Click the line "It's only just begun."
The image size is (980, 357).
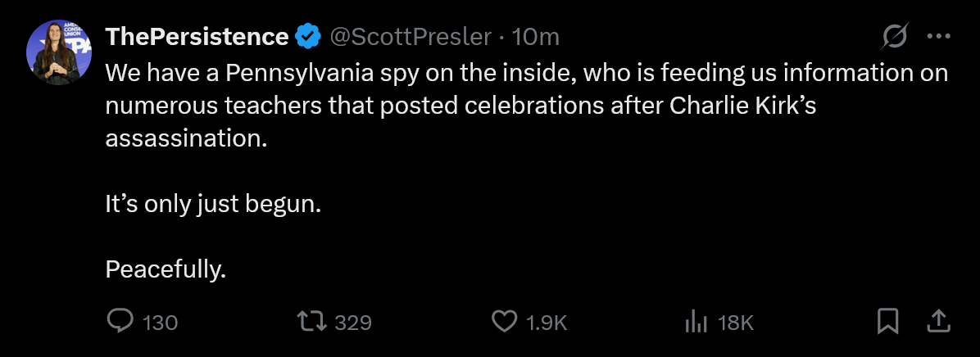click(212, 204)
